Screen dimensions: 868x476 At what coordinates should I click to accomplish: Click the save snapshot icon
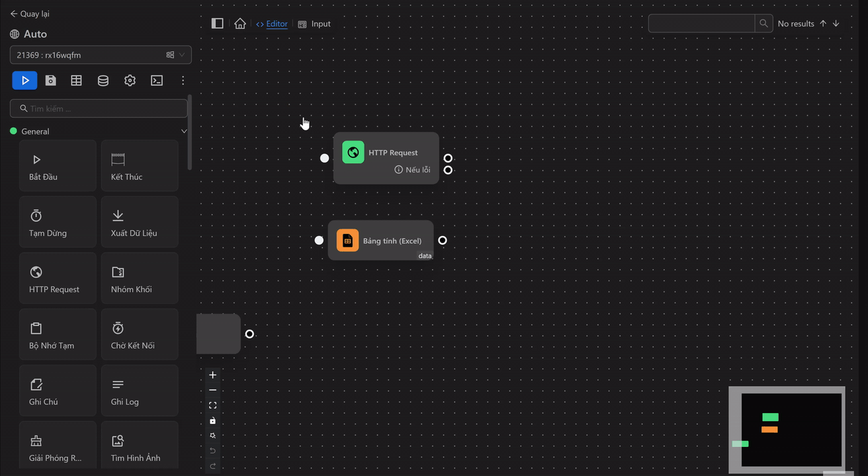[50, 80]
